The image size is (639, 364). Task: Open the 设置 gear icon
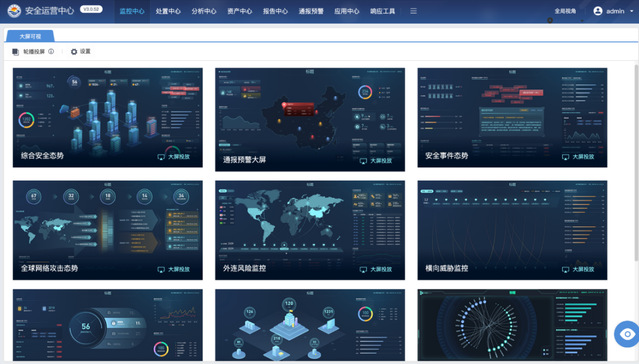74,52
